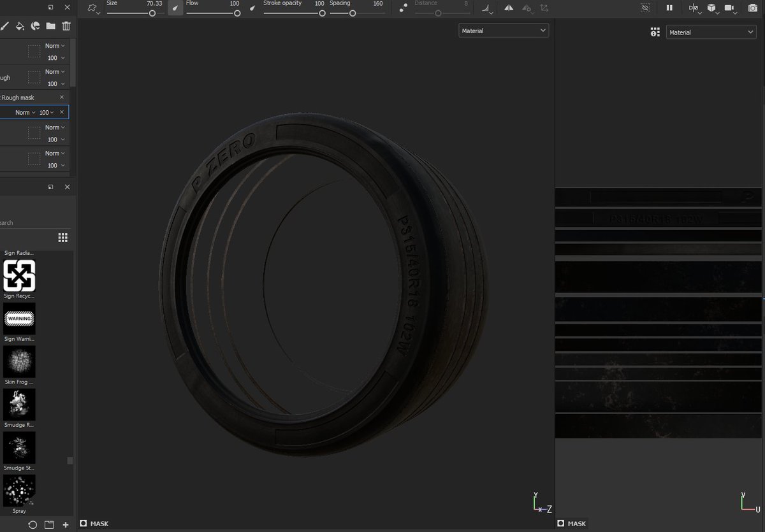The image size is (765, 532).
Task: Undock the Shelf panel
Action: point(50,187)
